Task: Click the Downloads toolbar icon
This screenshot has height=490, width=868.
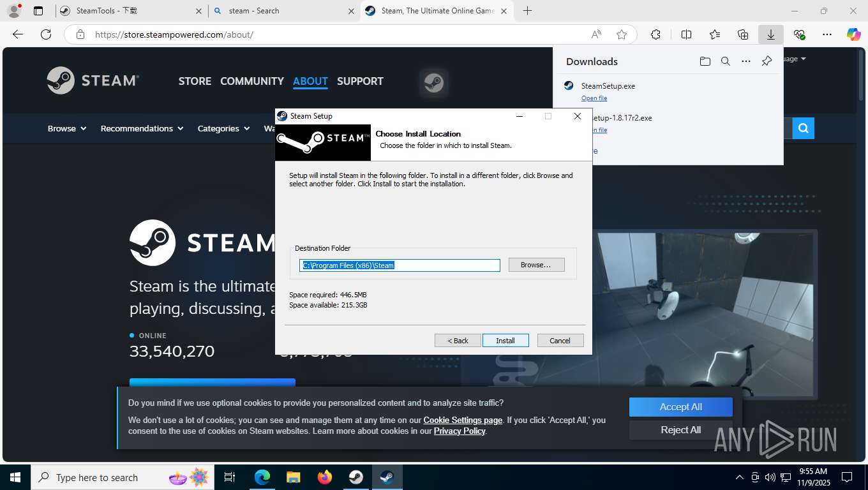Action: click(x=771, y=34)
